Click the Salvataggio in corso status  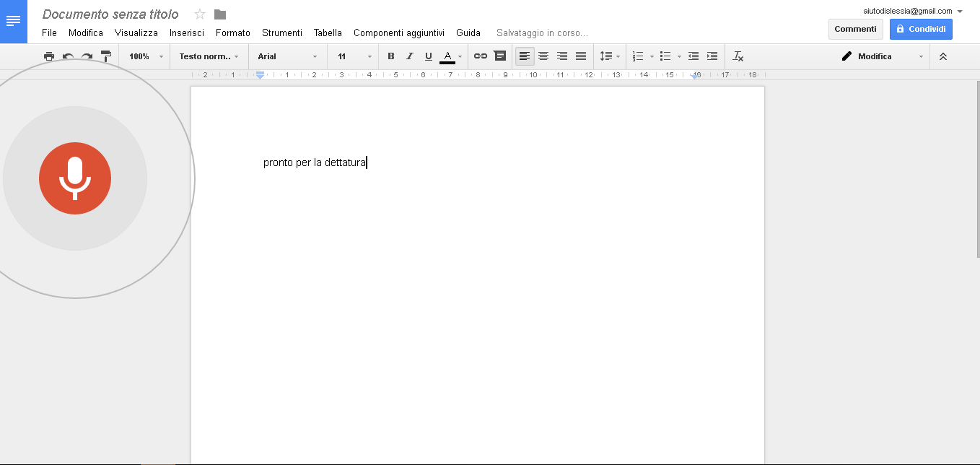tap(543, 32)
